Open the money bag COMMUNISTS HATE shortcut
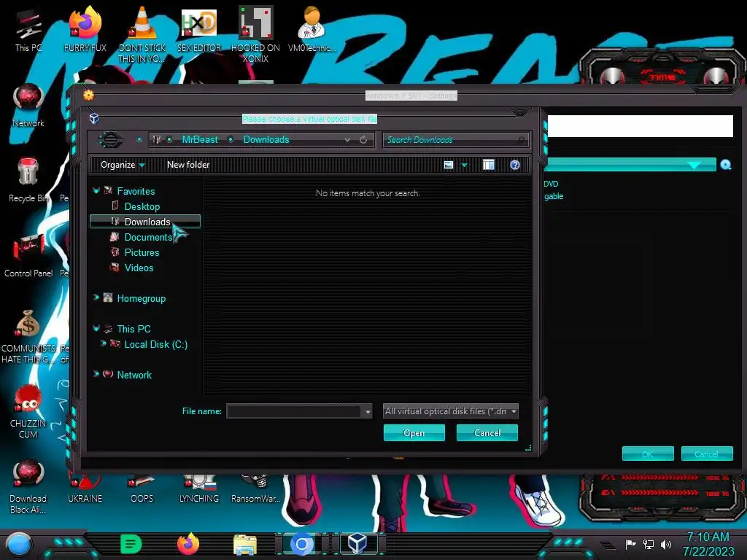The width and height of the screenshot is (747, 560). point(28,336)
